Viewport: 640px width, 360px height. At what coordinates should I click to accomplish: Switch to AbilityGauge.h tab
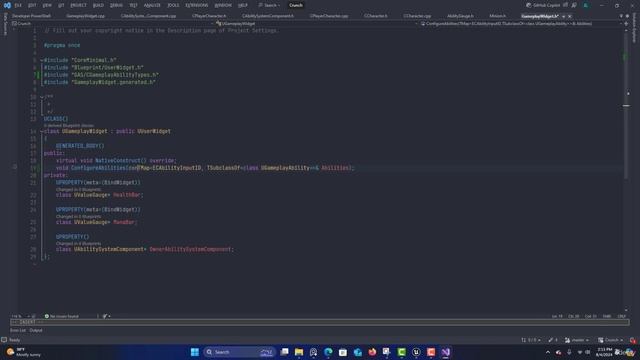click(x=460, y=16)
